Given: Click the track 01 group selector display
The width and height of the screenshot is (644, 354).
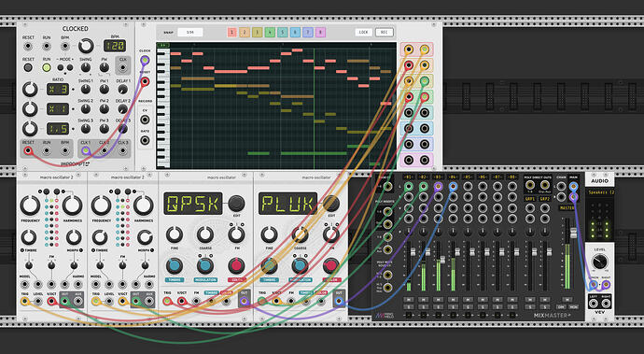Looking at the screenshot, I should [x=408, y=316].
